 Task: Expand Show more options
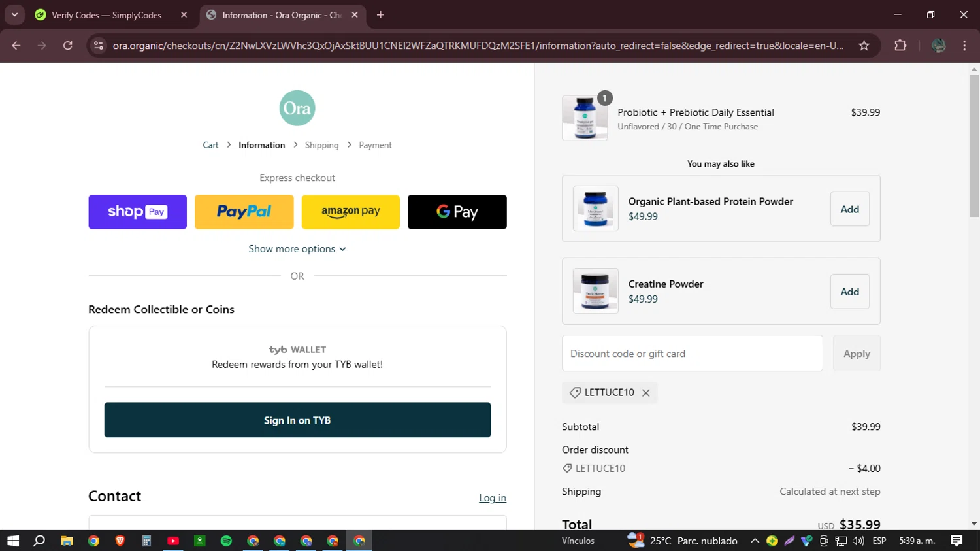[x=297, y=249]
